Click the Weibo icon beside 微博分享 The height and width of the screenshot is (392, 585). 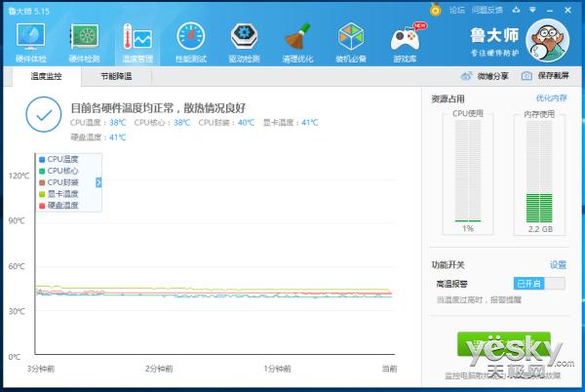coord(466,76)
